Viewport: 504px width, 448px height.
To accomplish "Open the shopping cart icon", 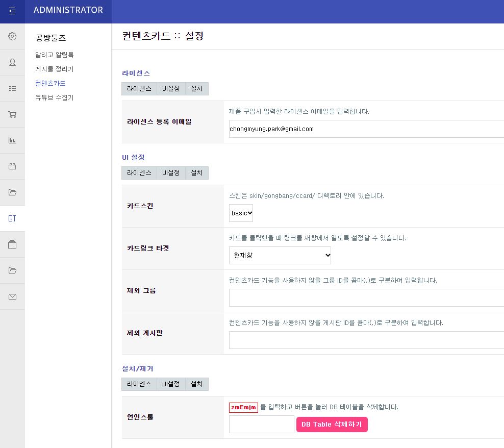I will pyautogui.click(x=12, y=114).
